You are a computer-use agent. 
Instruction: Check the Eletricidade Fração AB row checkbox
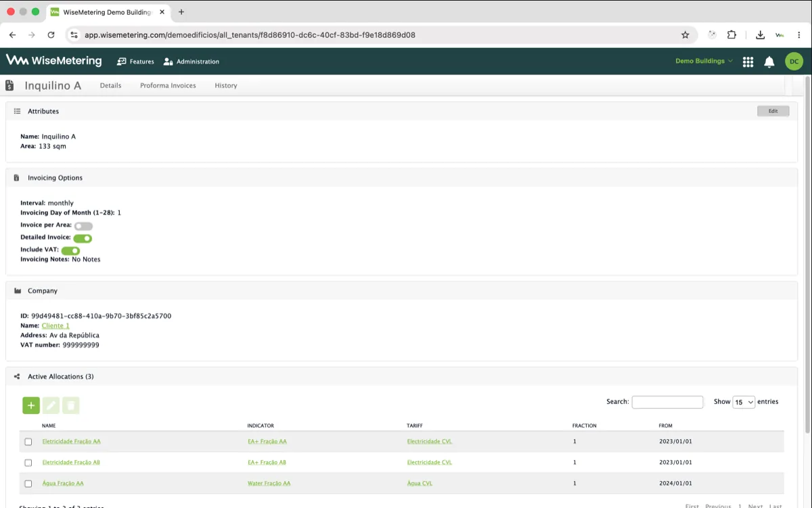[x=28, y=463]
